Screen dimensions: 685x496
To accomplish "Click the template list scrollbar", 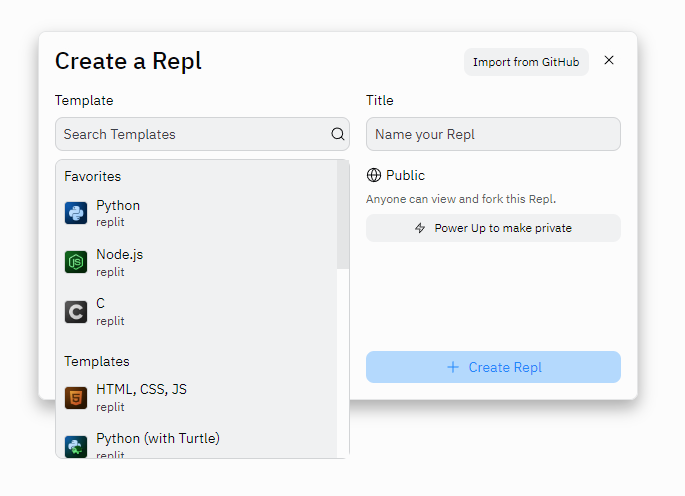I will coord(343,215).
